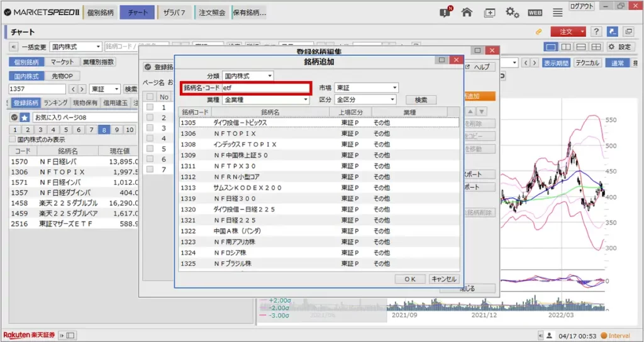Image resolution: width=644 pixels, height=342 pixels.
Task: Go to the Home screen icon
Action: 467,12
